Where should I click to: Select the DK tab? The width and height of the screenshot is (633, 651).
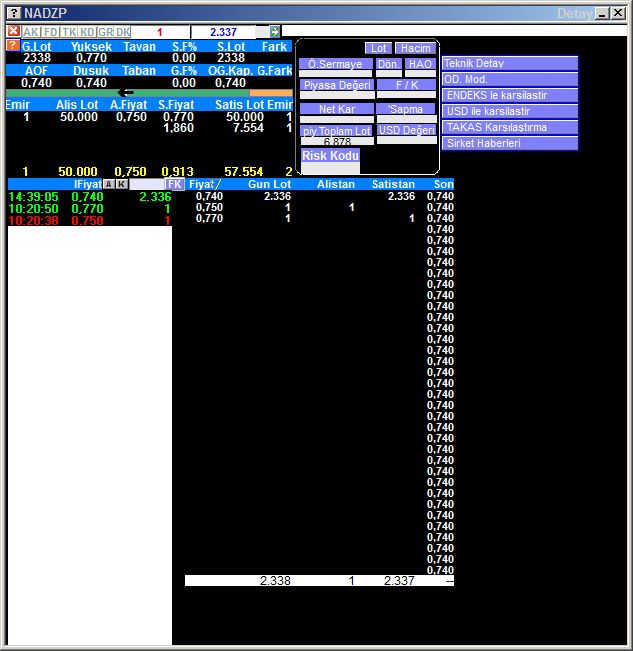coord(123,32)
